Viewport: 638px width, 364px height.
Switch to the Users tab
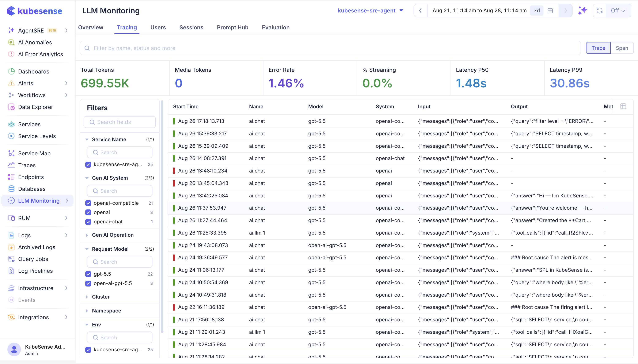tap(158, 27)
